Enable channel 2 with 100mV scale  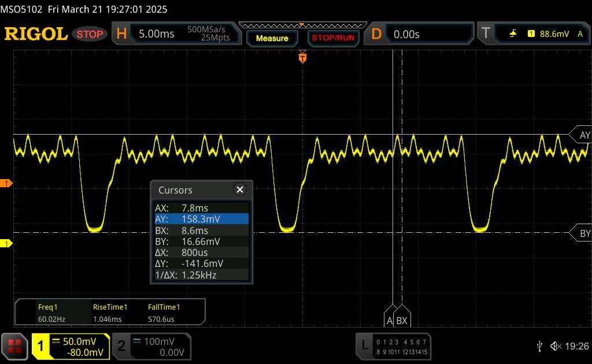[150, 346]
